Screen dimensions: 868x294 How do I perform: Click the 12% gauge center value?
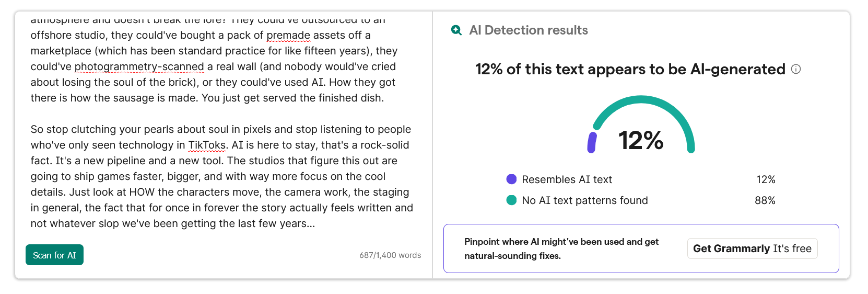[641, 140]
